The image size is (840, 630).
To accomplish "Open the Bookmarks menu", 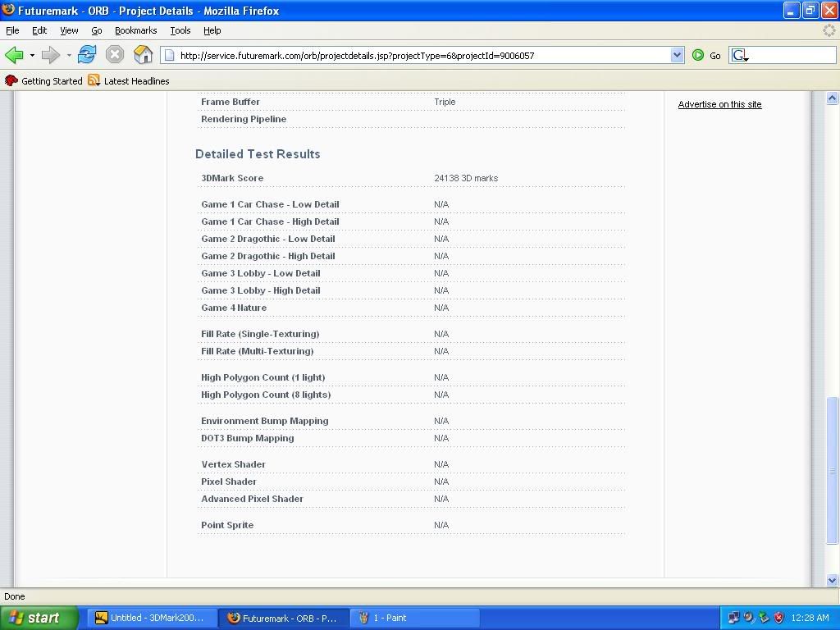I will (x=135, y=30).
